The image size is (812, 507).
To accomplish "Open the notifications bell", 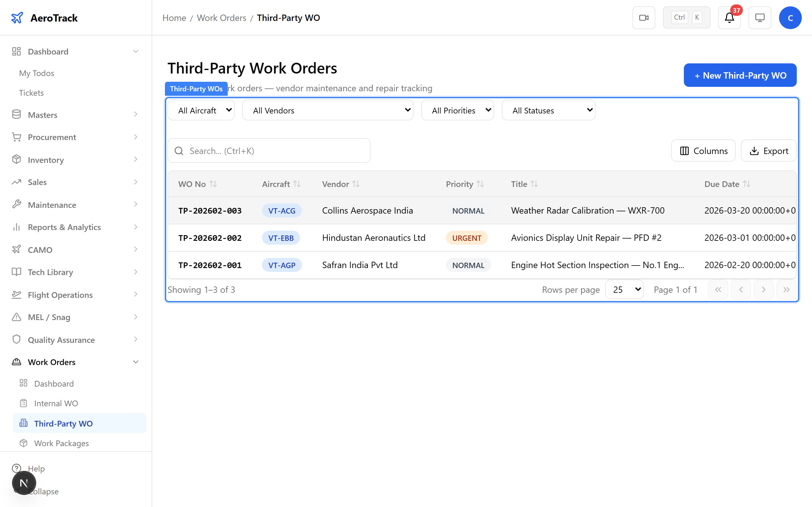I will [x=729, y=18].
